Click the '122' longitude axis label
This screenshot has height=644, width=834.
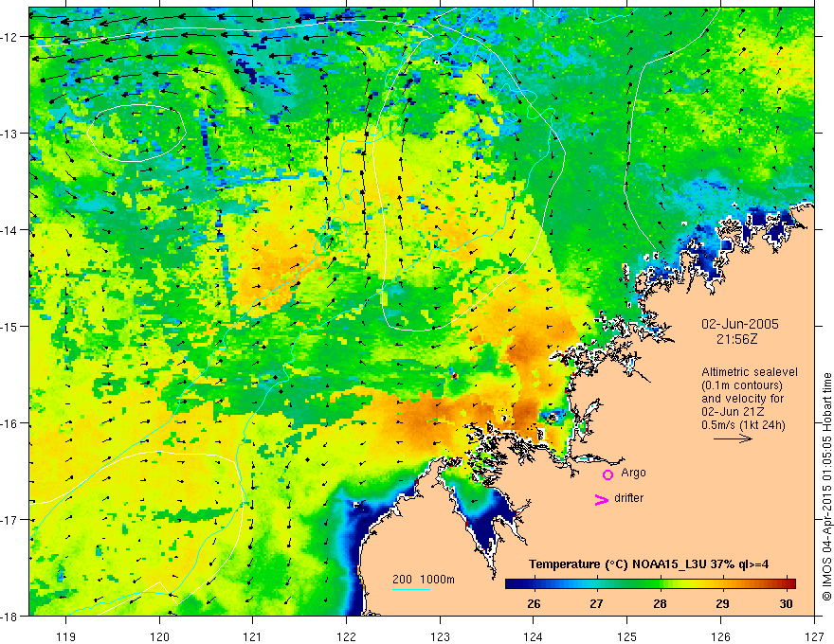pyautogui.click(x=346, y=636)
